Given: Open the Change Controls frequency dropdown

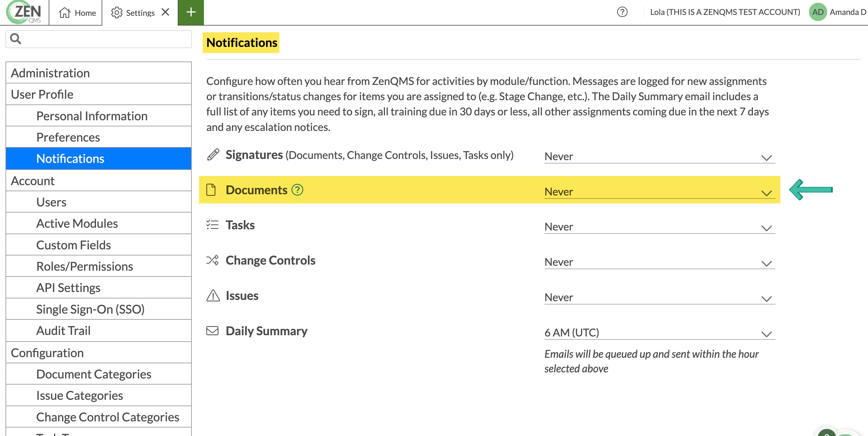Looking at the screenshot, I should tap(660, 262).
